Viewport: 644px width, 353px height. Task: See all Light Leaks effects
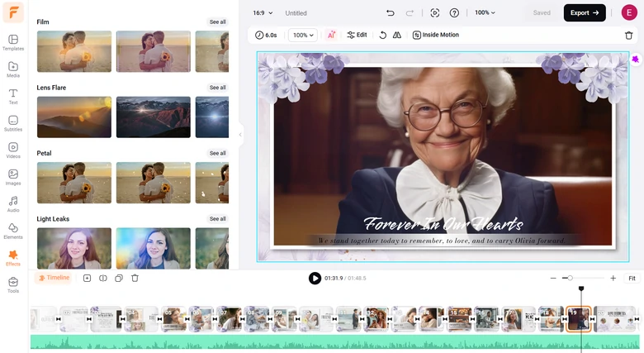point(218,219)
